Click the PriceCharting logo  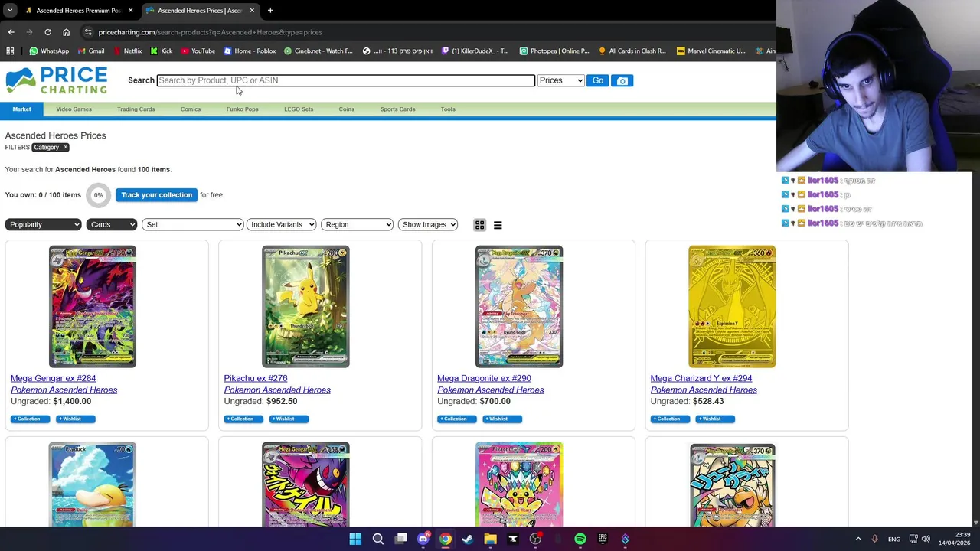click(57, 80)
